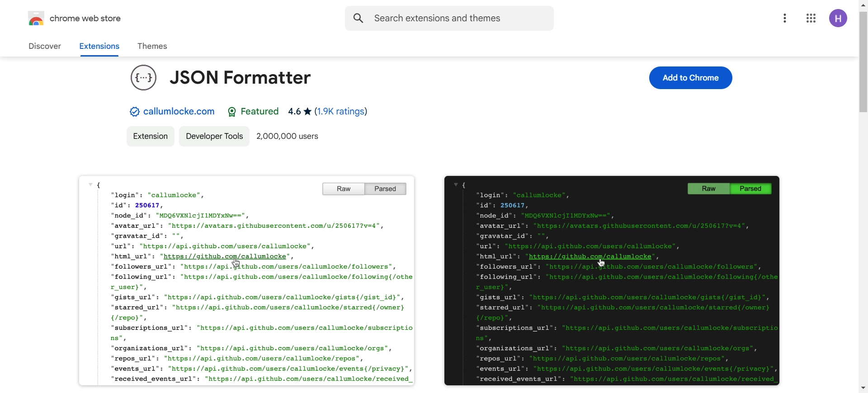Open the callumlocke.com publisher link
Viewport: 868px width, 393px height.
[x=179, y=112]
